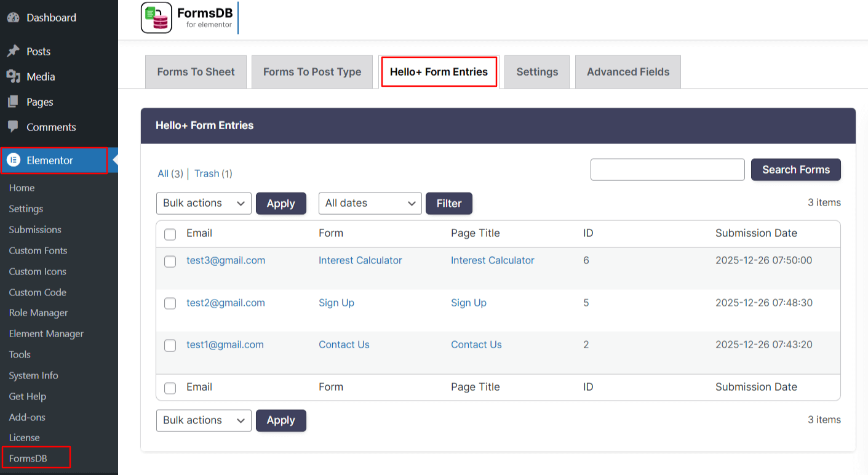Open the top Bulk actions dropdown
The width and height of the screenshot is (868, 475).
[204, 203]
